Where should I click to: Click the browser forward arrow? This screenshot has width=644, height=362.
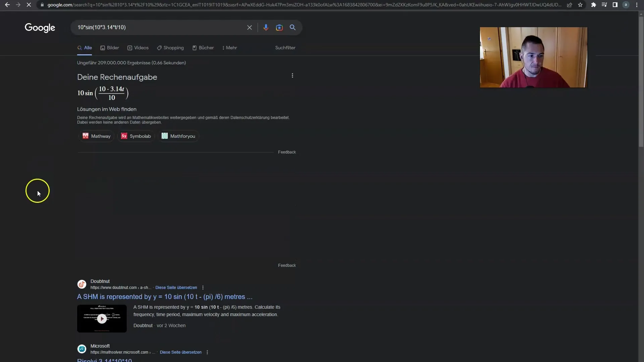click(x=18, y=5)
